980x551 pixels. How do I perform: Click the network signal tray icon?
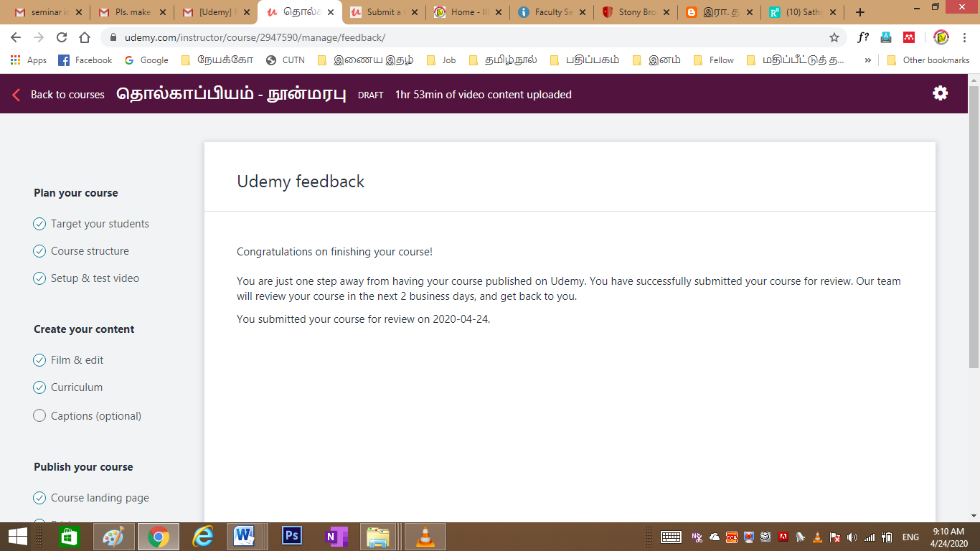[870, 537]
